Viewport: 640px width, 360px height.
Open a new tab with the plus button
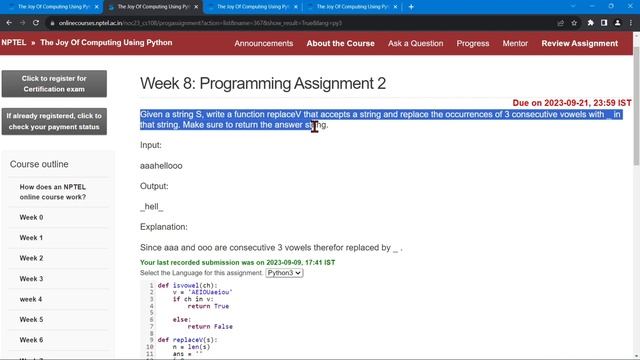point(411,7)
